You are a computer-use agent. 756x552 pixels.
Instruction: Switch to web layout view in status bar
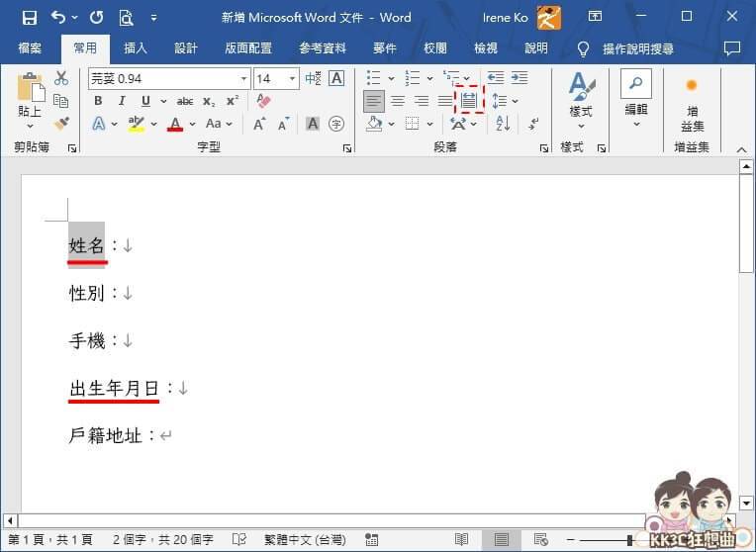point(541,539)
